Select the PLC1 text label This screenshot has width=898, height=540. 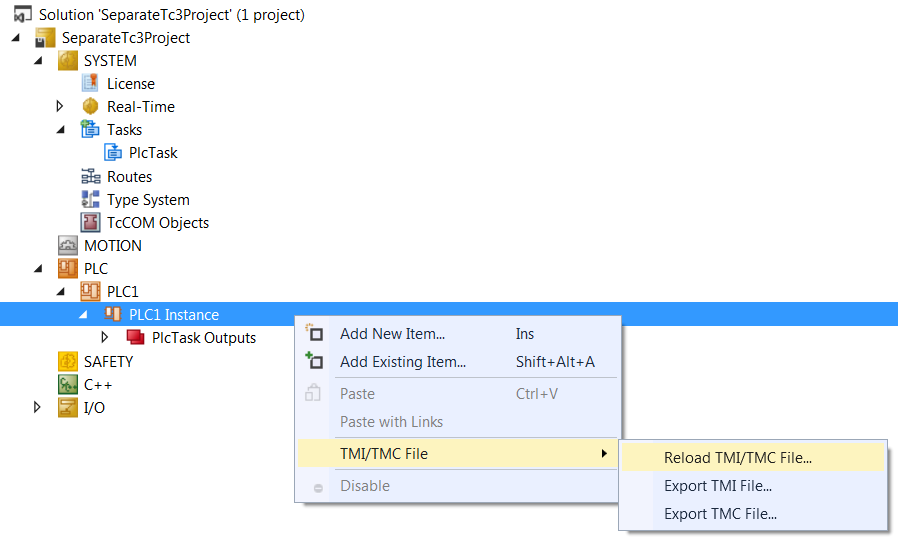[x=123, y=292]
